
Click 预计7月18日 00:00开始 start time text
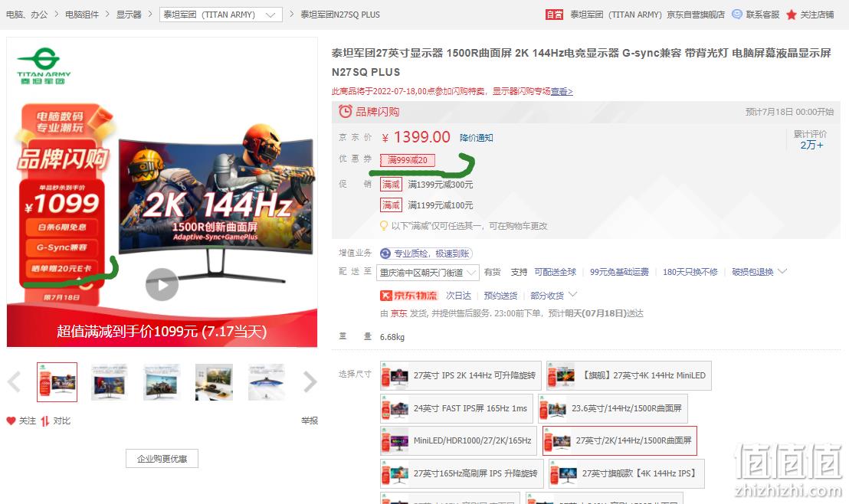(x=789, y=112)
